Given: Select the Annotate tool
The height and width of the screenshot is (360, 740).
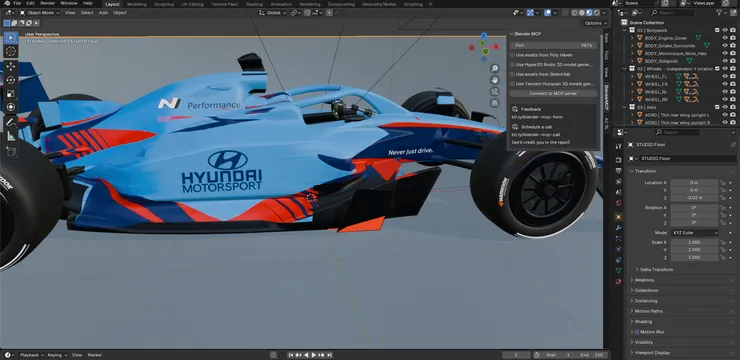Looking at the screenshot, I should [10, 122].
